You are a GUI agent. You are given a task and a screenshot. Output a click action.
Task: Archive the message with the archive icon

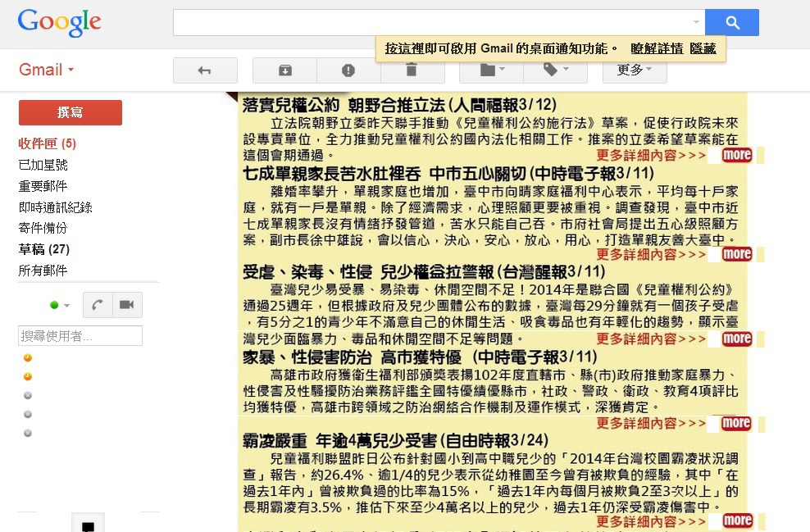pos(284,70)
